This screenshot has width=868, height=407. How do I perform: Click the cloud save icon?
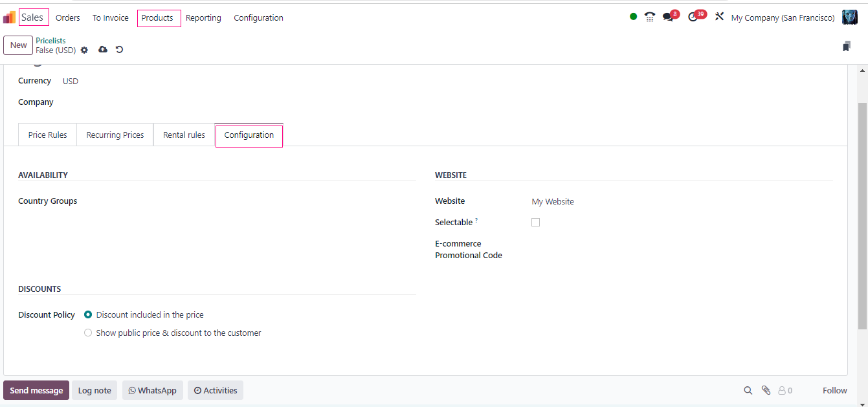(x=103, y=50)
